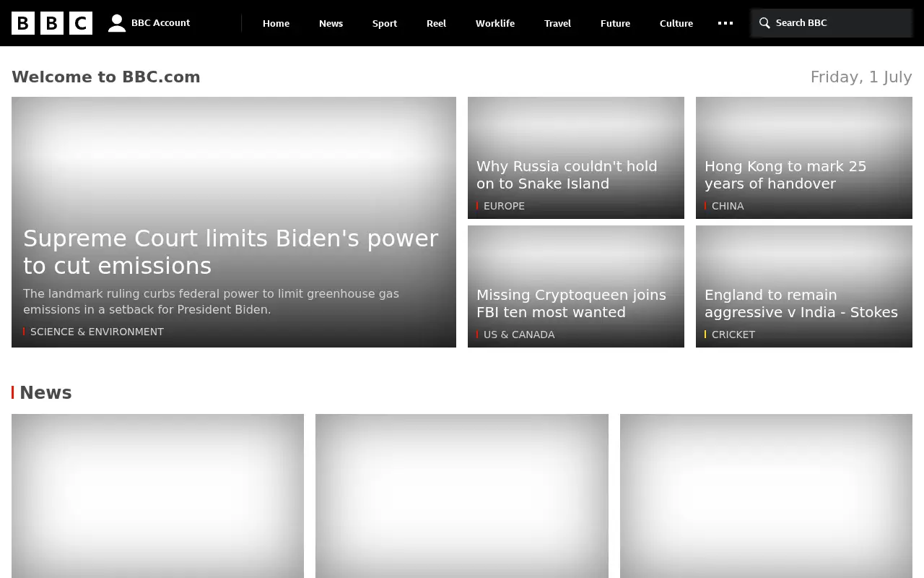Image resolution: width=924 pixels, height=578 pixels.
Task: Open Hong Kong 25 years handover story
Action: pos(785,175)
